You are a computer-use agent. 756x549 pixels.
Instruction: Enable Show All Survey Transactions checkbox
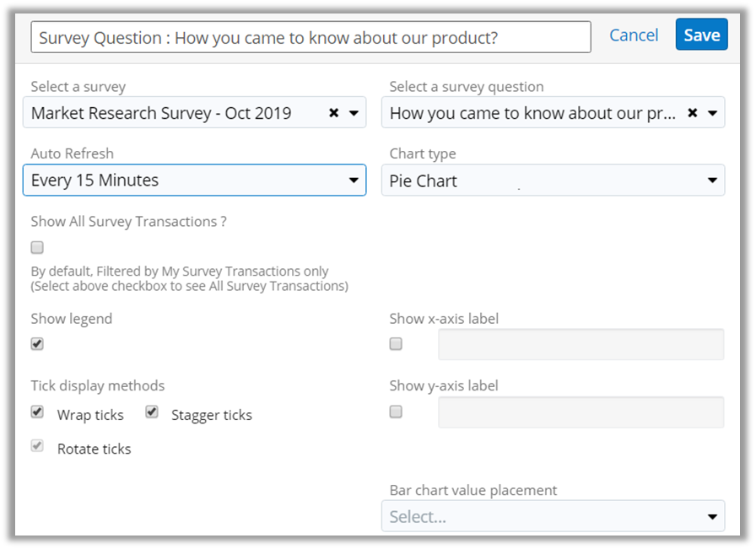pyautogui.click(x=37, y=248)
